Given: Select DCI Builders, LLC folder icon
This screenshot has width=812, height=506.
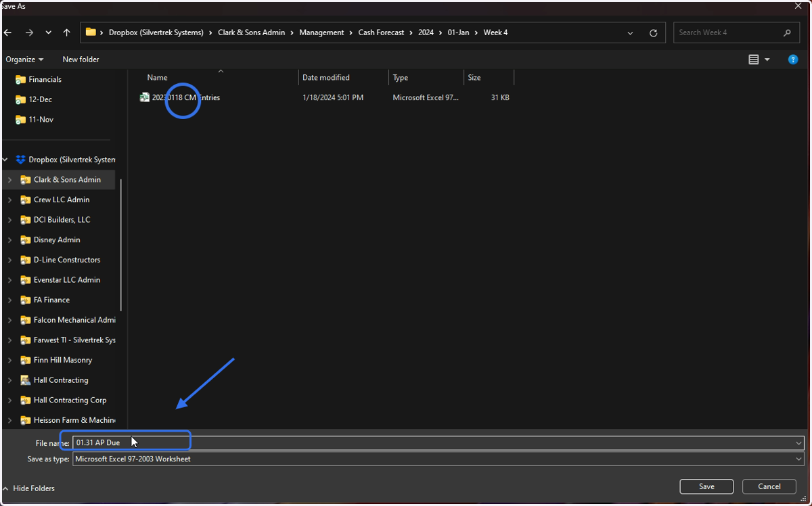Looking at the screenshot, I should pyautogui.click(x=26, y=220).
